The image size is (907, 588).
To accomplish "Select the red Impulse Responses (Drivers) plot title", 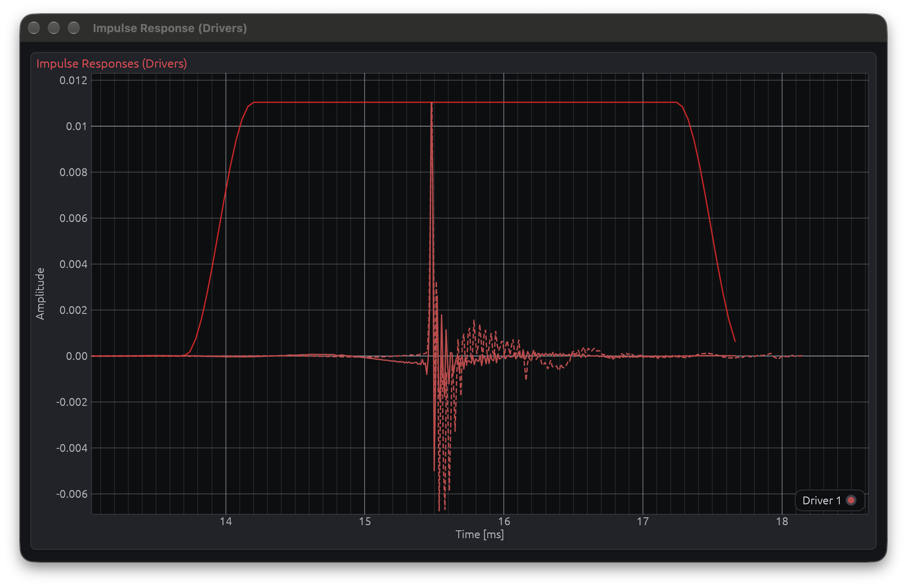I will click(111, 64).
